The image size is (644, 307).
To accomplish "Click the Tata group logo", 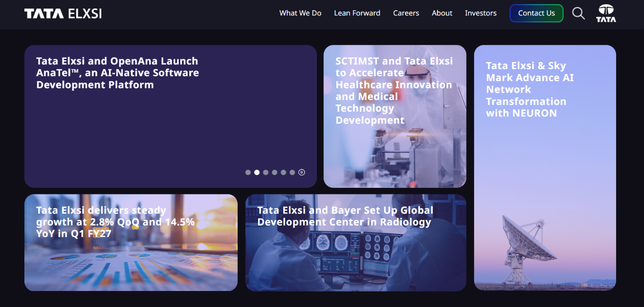I will pyautogui.click(x=606, y=13).
